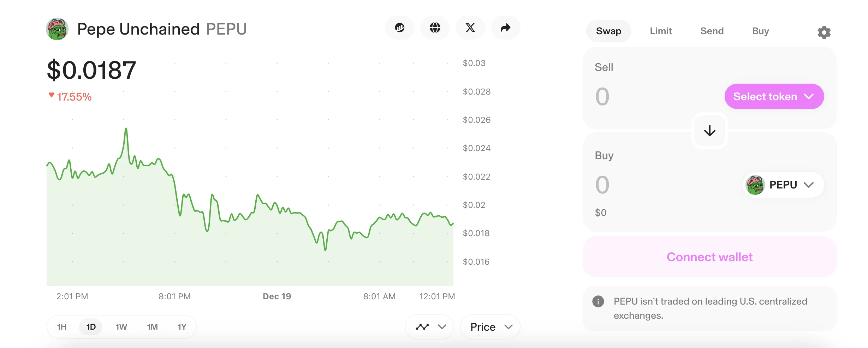Click the PEPU ticker beside the title
The height and width of the screenshot is (348, 868).
pyautogui.click(x=226, y=29)
